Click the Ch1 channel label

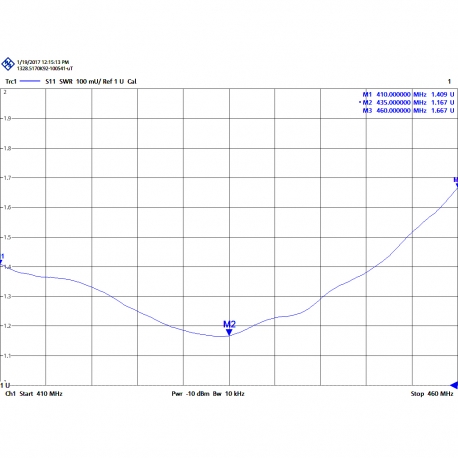point(10,394)
